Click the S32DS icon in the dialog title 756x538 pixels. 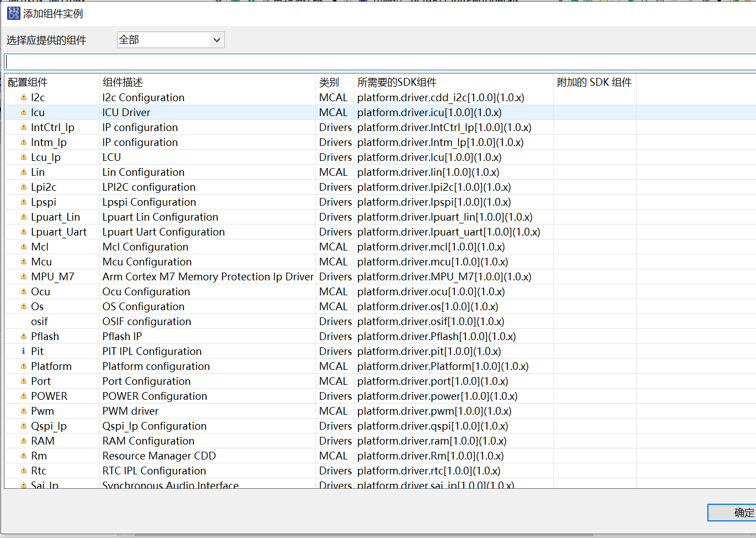pos(13,13)
